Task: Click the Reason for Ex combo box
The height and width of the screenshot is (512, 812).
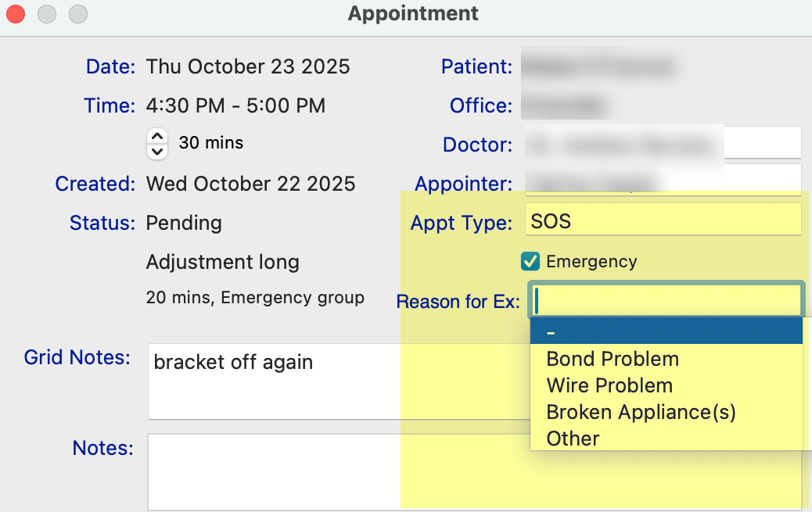Action: pos(665,300)
